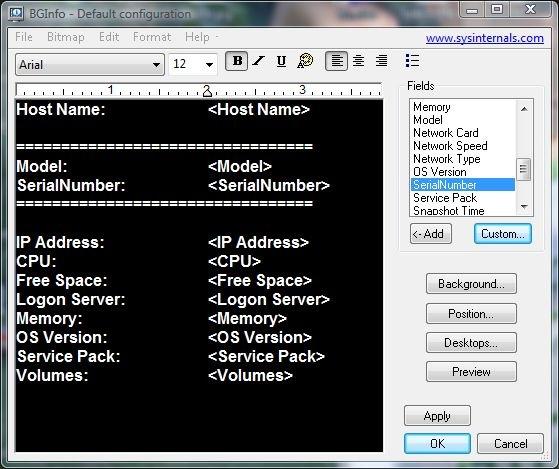Select Network Speed in Fields list
The image size is (559, 469).
click(x=463, y=146)
